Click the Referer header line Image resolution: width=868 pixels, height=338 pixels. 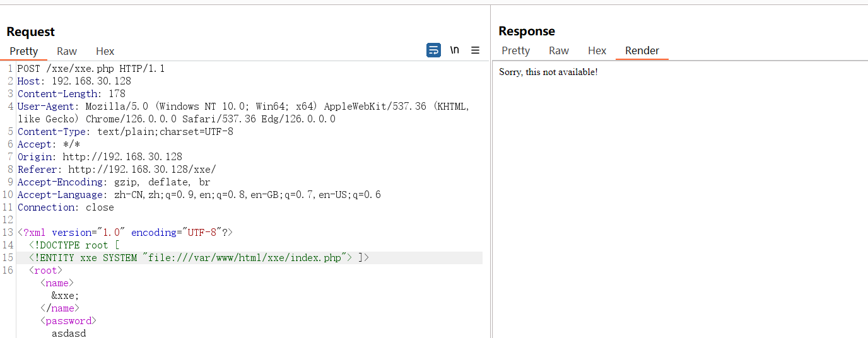click(117, 169)
